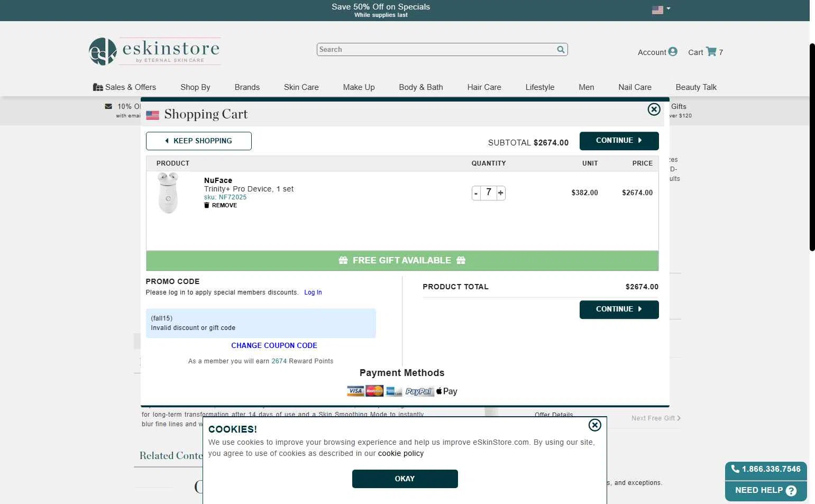Viewport: 815px width, 504px height.
Task: Open the NuFace Trinity+ product thumbnail
Action: tap(168, 193)
